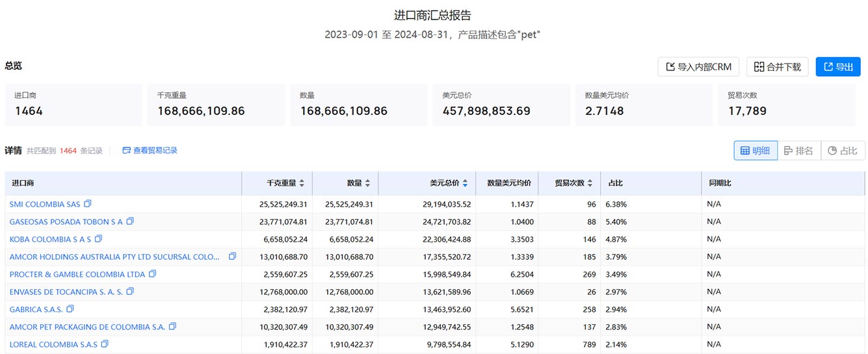Switch to 排名 view tab
868x354 pixels.
click(799, 151)
